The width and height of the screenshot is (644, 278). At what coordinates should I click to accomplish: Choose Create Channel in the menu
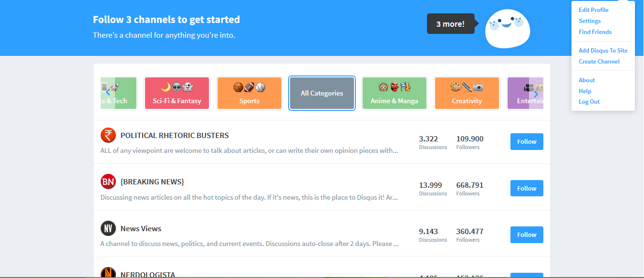(x=599, y=62)
